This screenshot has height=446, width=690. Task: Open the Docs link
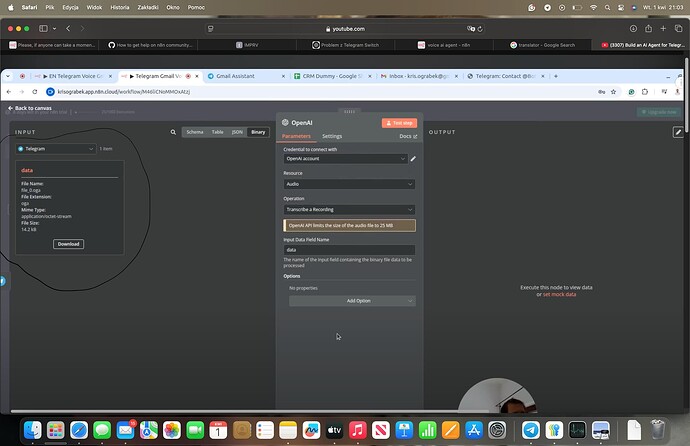pyautogui.click(x=408, y=136)
